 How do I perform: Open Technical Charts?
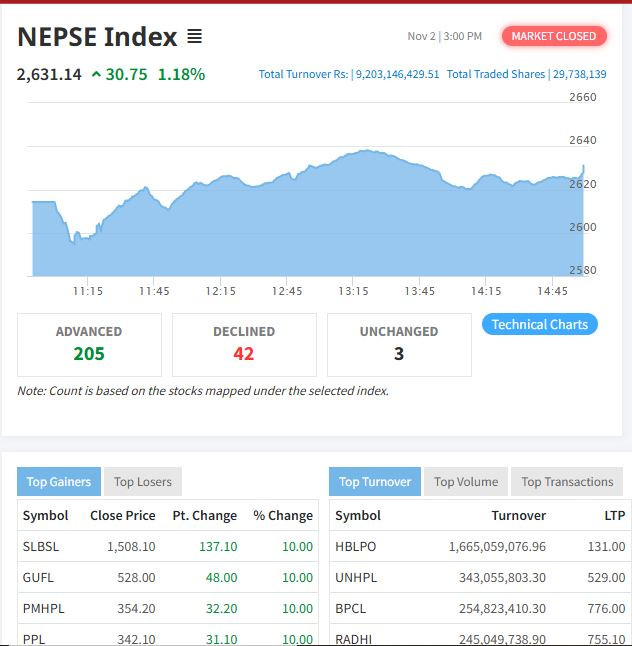(539, 324)
